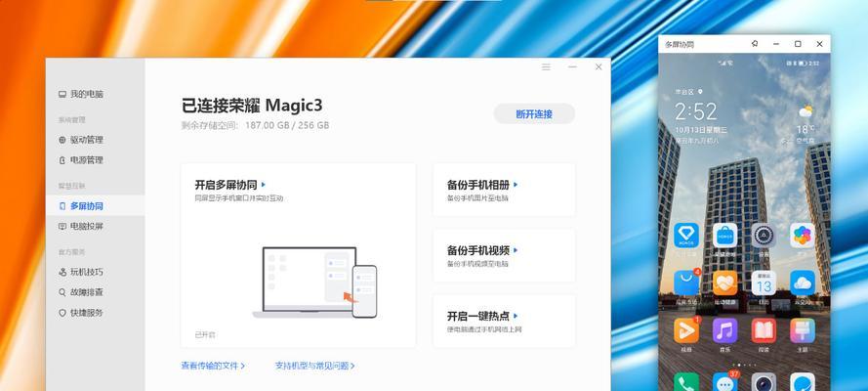The width and height of the screenshot is (868, 391).
Task: Open Messages with the 37 badge
Action: pyautogui.click(x=725, y=382)
